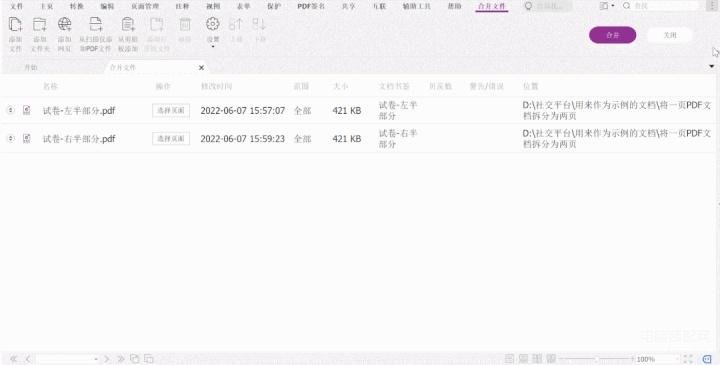720x365 pixels.
Task: Click 选择页面 for 试卷-左半部分.pdf
Action: (x=171, y=110)
